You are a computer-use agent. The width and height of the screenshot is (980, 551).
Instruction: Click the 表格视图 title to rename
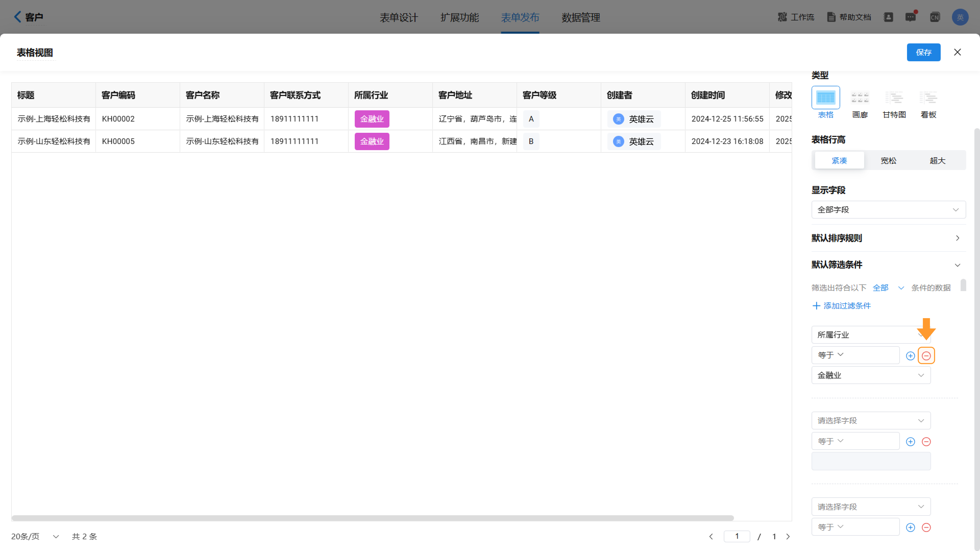[x=35, y=53]
